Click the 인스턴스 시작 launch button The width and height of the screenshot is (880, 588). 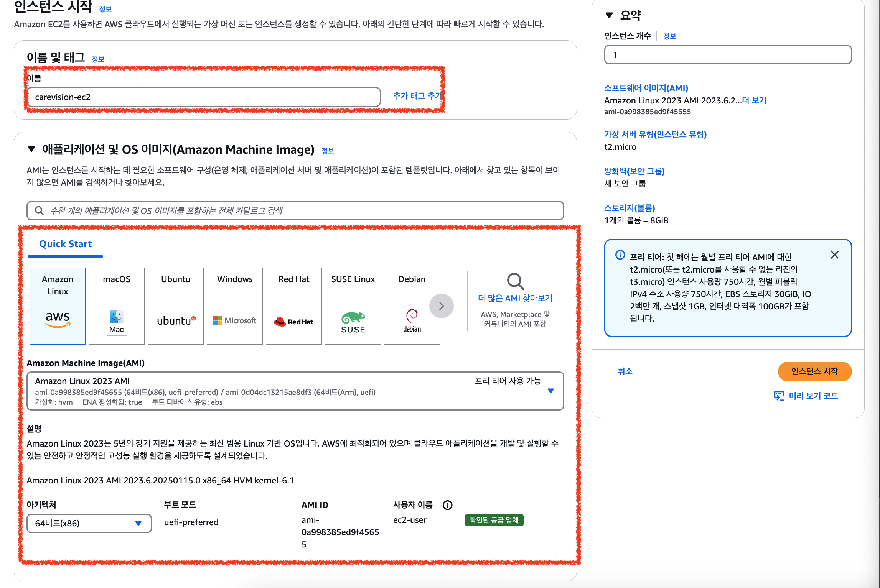tap(814, 371)
